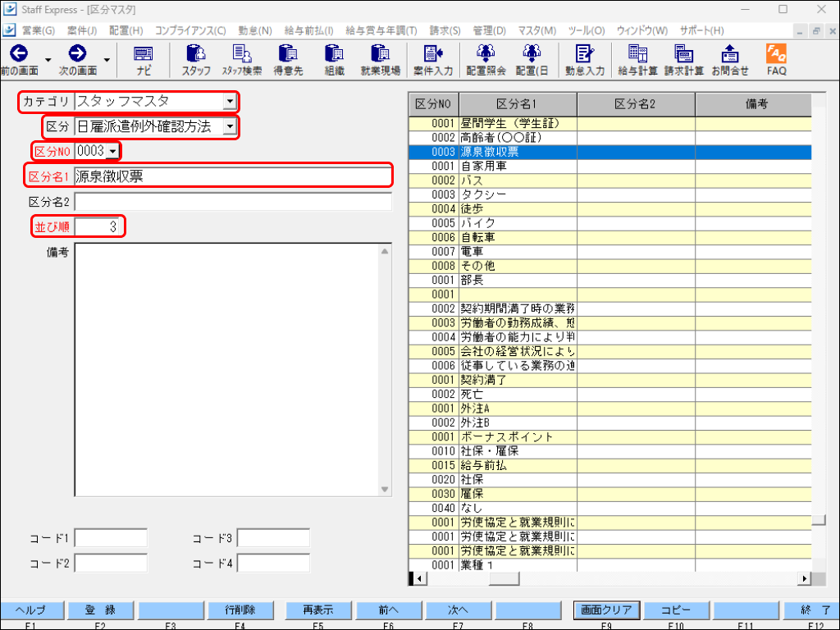Click the 区分名1 column header
840x630 pixels.
(518, 104)
